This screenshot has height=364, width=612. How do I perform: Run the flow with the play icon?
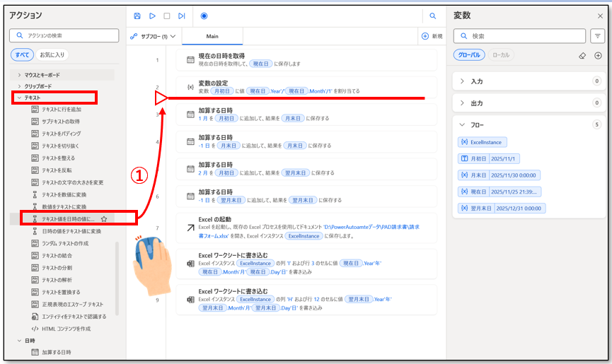[152, 16]
